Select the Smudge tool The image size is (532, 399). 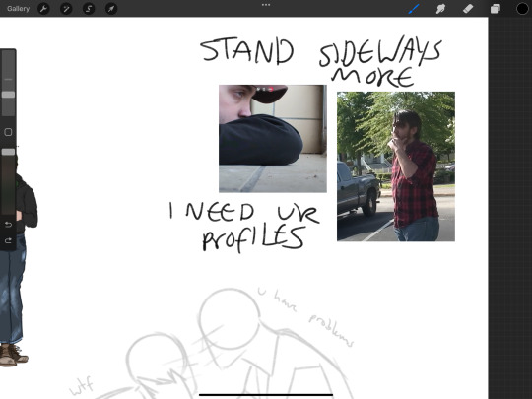pyautogui.click(x=440, y=9)
